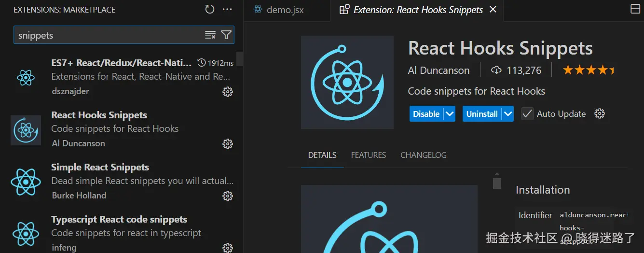Click the Disable button
The image size is (644, 253).
426,114
